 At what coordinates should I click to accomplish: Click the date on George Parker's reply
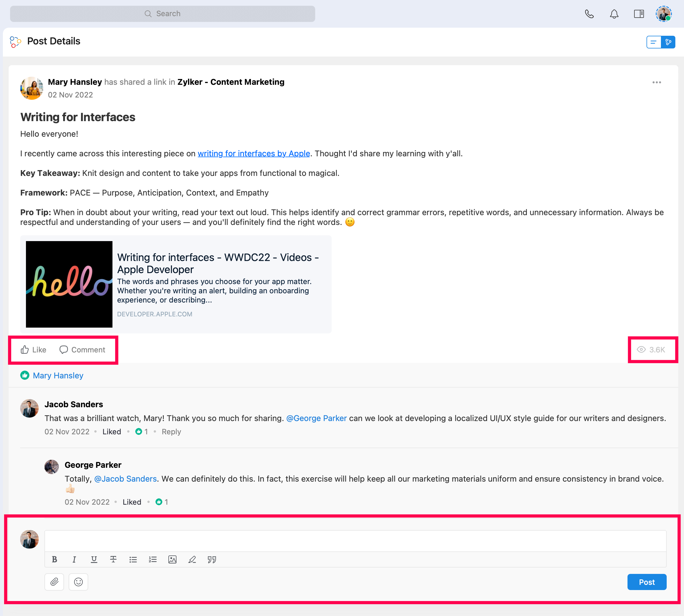[87, 502]
